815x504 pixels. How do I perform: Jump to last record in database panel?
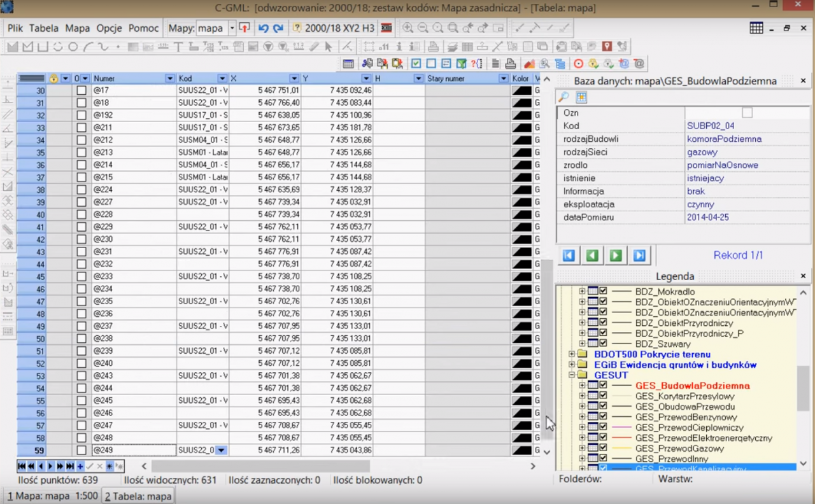pyautogui.click(x=639, y=255)
